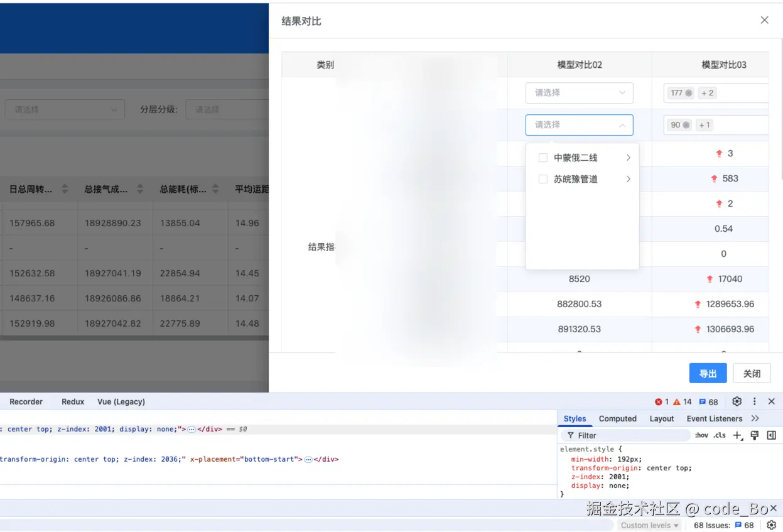Image resolution: width=783 pixels, height=532 pixels.
Task: Open DevTools more options menu
Action: (755, 401)
